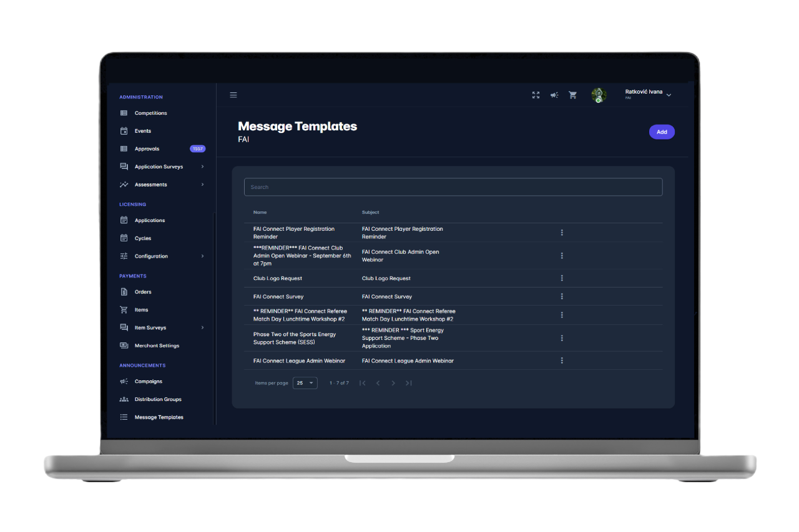Viewport: 799px width, 532px height.
Task: Go to the last page of results
Action: [x=409, y=383]
